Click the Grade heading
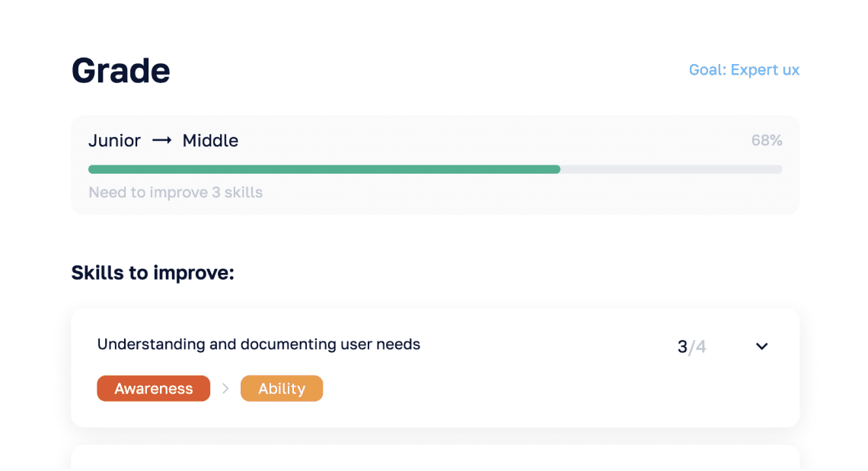 pos(120,71)
